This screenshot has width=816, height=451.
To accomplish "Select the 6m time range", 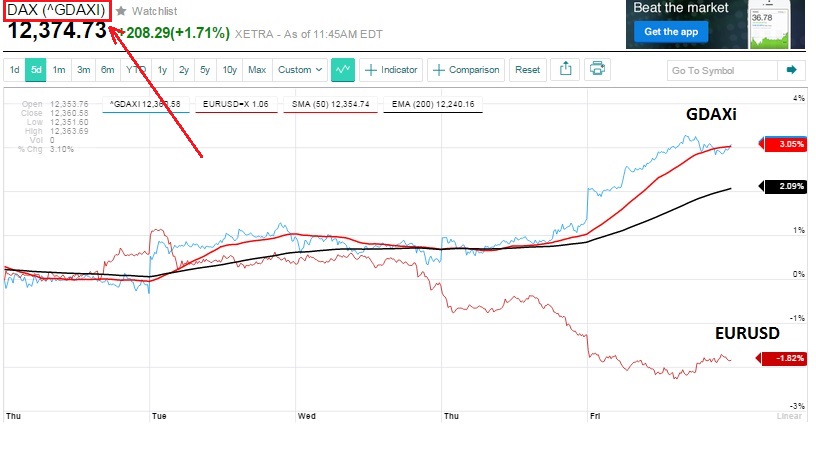I will tap(107, 70).
